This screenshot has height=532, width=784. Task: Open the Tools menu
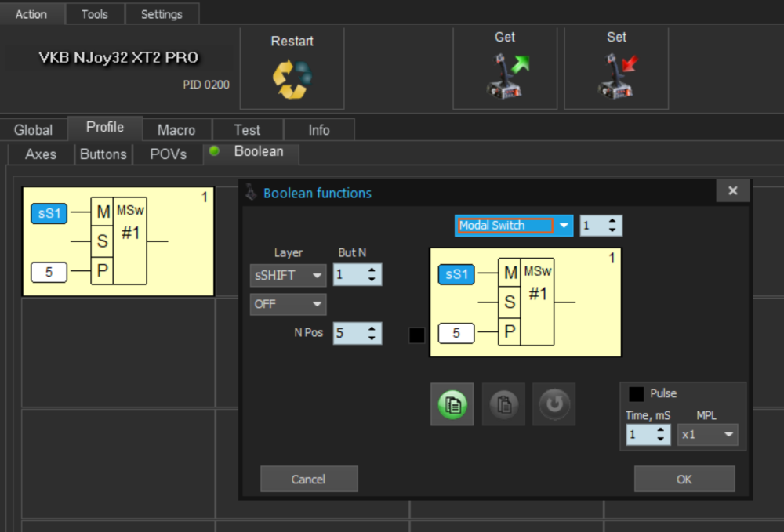pos(94,14)
